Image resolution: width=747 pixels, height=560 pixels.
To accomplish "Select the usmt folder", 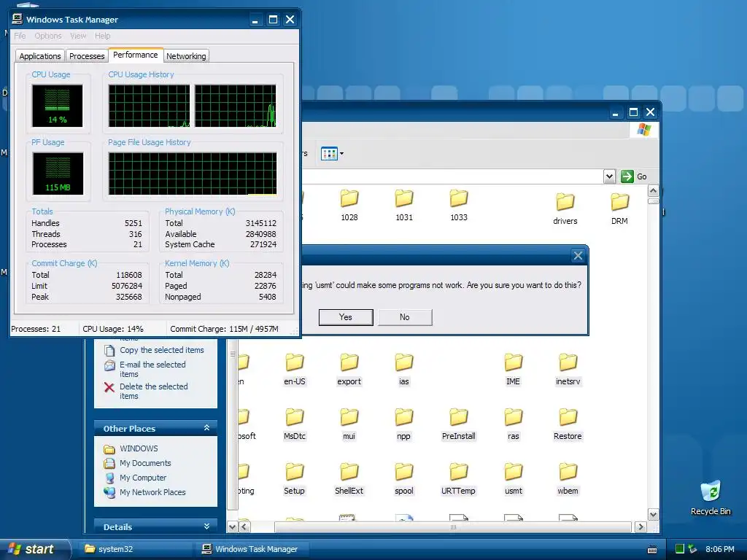I will 513,478.
